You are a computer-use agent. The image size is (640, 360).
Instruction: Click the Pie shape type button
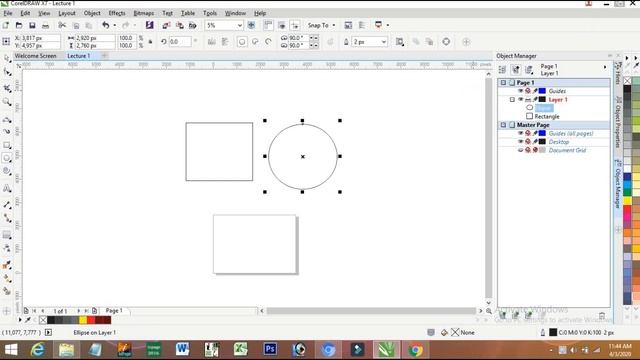point(255,42)
